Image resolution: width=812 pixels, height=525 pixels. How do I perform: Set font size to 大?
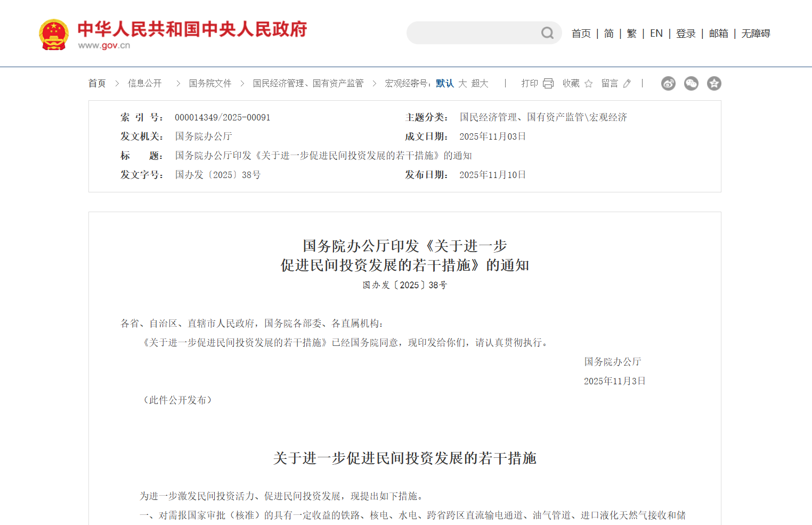(x=462, y=84)
